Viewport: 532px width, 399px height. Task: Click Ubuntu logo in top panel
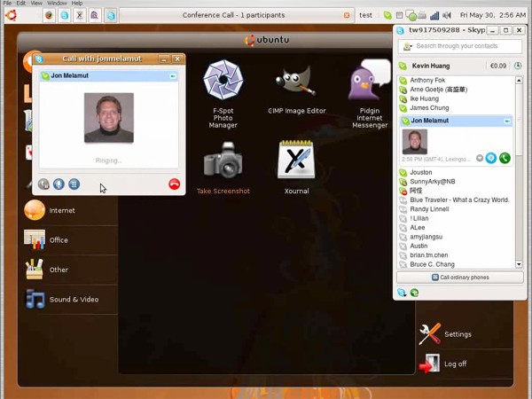click(11, 15)
